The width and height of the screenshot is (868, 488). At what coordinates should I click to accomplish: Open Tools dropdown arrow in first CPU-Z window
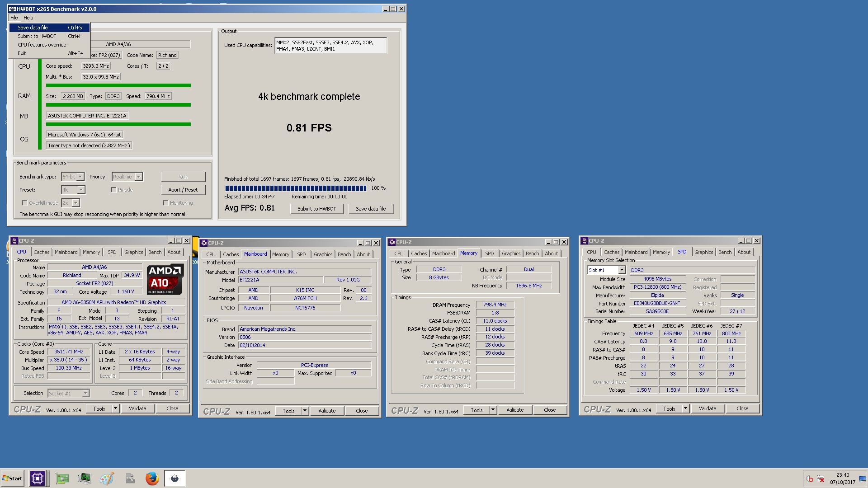(115, 408)
